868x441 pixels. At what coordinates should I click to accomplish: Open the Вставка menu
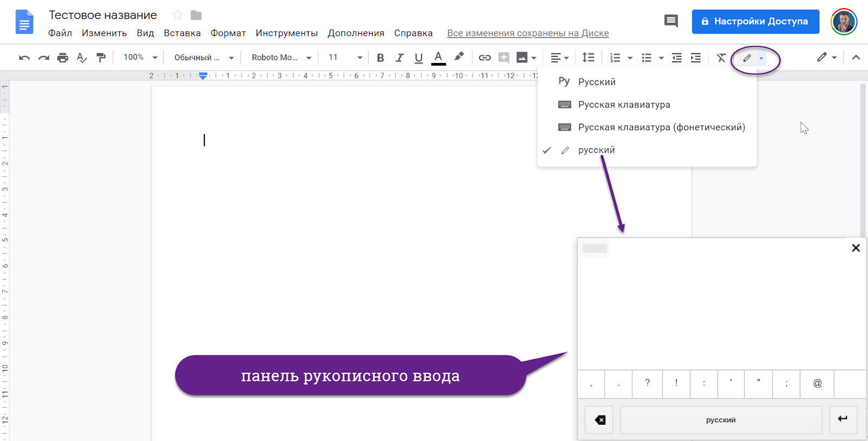pyautogui.click(x=182, y=33)
